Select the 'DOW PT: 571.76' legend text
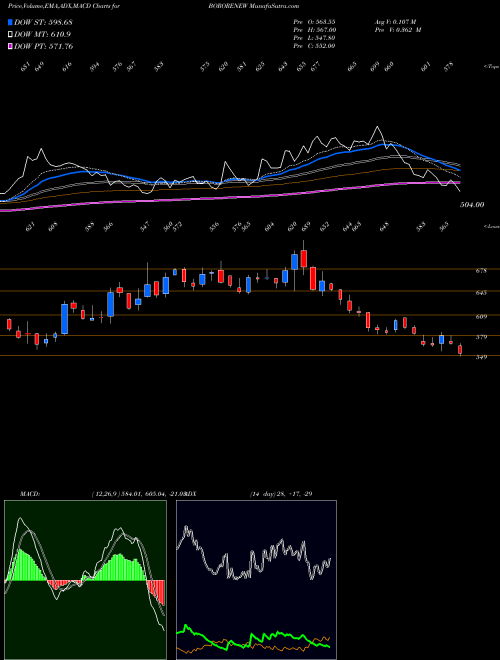The height and width of the screenshot is (660, 500). pyautogui.click(x=43, y=46)
